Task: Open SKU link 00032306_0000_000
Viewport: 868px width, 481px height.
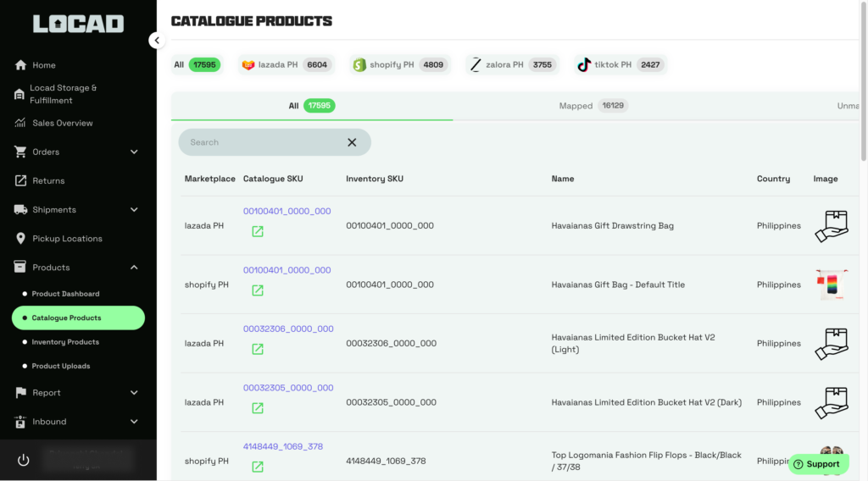Action: point(288,329)
